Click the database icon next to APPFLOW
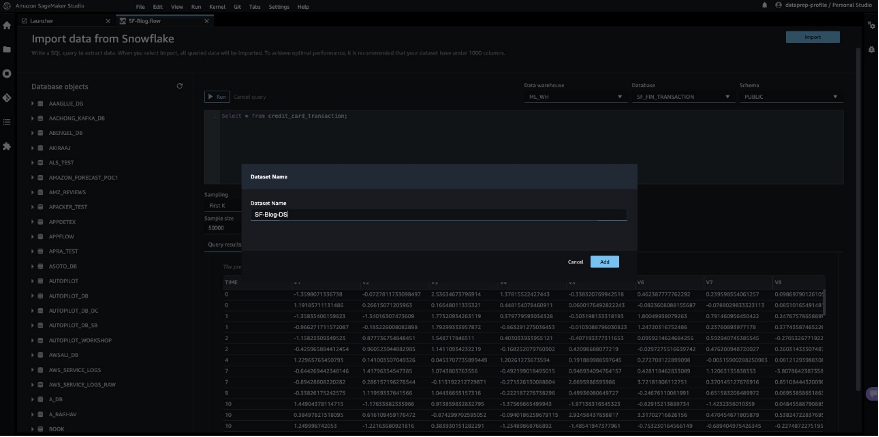879x437 pixels. click(x=40, y=237)
